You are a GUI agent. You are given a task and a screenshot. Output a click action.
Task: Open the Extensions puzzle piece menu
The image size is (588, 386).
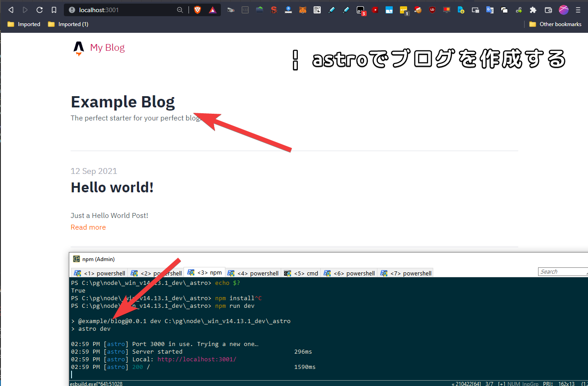533,10
